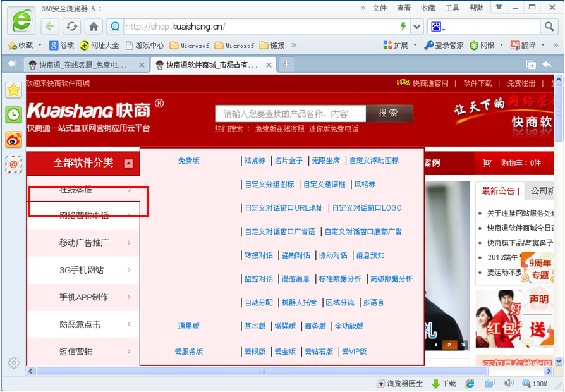Toggle the sidebar with the tab-bar arrow icon

pyautogui.click(x=12, y=64)
